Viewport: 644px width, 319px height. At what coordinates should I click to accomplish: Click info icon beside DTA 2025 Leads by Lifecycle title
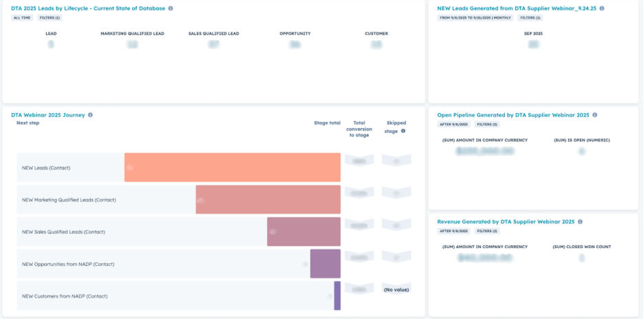pos(171,8)
